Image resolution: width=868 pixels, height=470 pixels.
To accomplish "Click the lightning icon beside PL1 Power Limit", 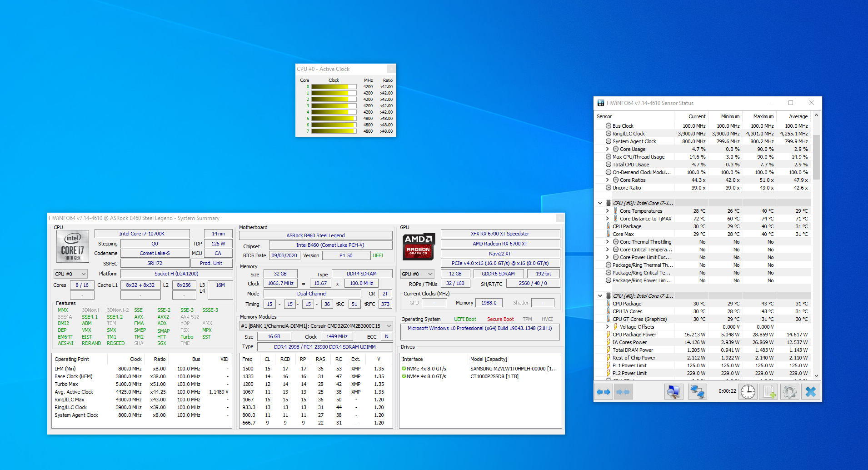I will coord(609,365).
